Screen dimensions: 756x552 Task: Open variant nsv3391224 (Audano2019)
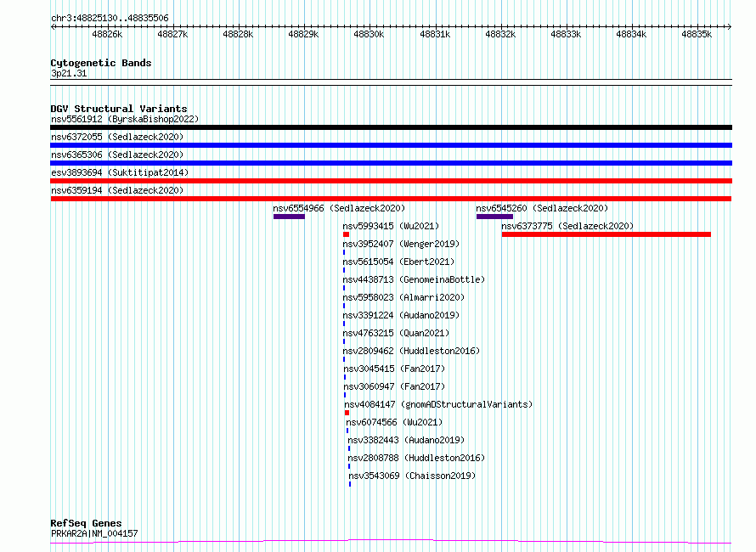pyautogui.click(x=401, y=315)
